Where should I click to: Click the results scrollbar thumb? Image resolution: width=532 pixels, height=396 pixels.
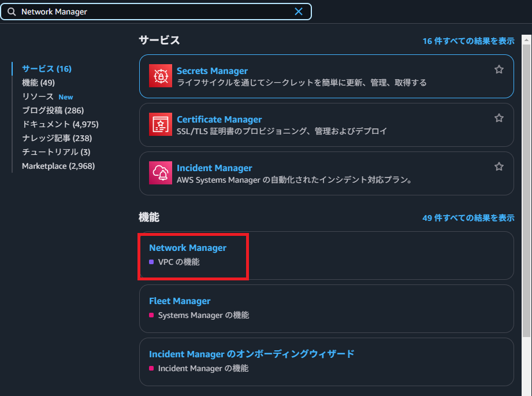(526, 190)
